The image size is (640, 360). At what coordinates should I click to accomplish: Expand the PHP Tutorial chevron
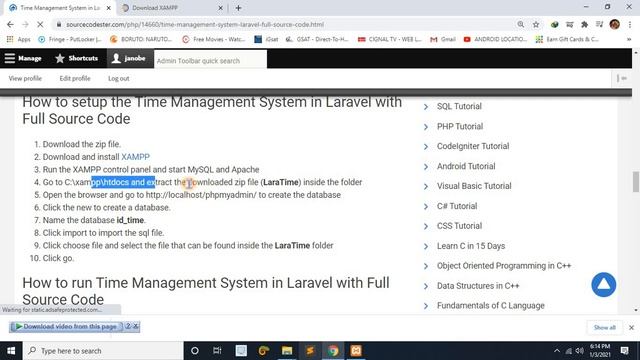426,127
